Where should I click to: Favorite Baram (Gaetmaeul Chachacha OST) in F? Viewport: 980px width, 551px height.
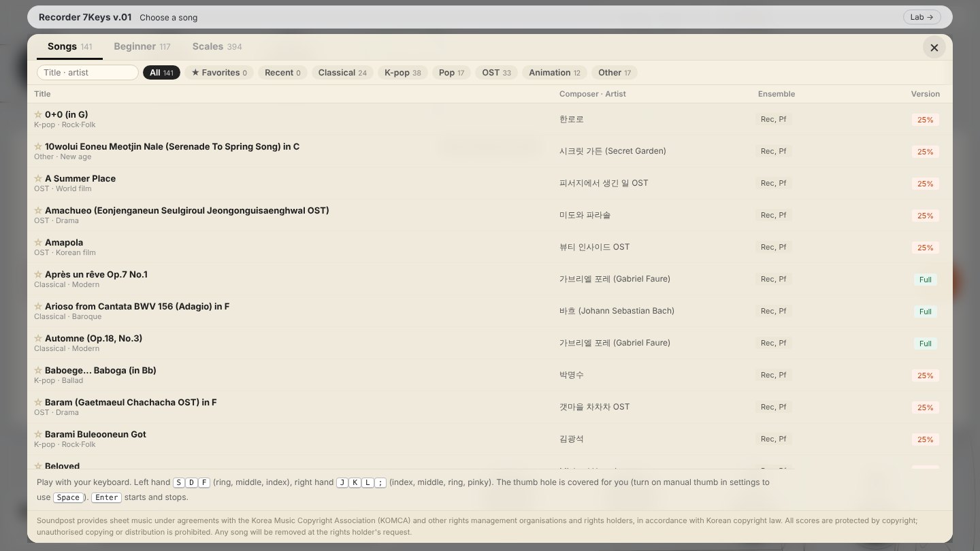[38, 402]
